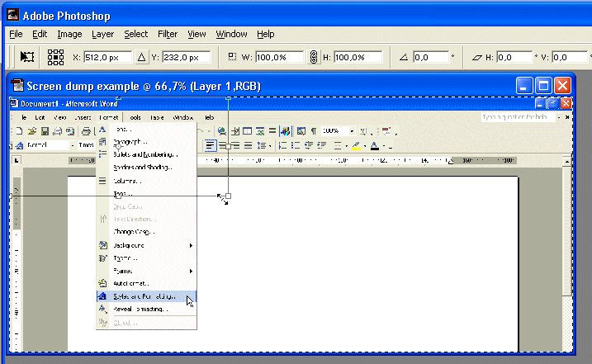Open the Line Spacing dropdown arrow
Screen dimensions: 592x364
(270, 146)
